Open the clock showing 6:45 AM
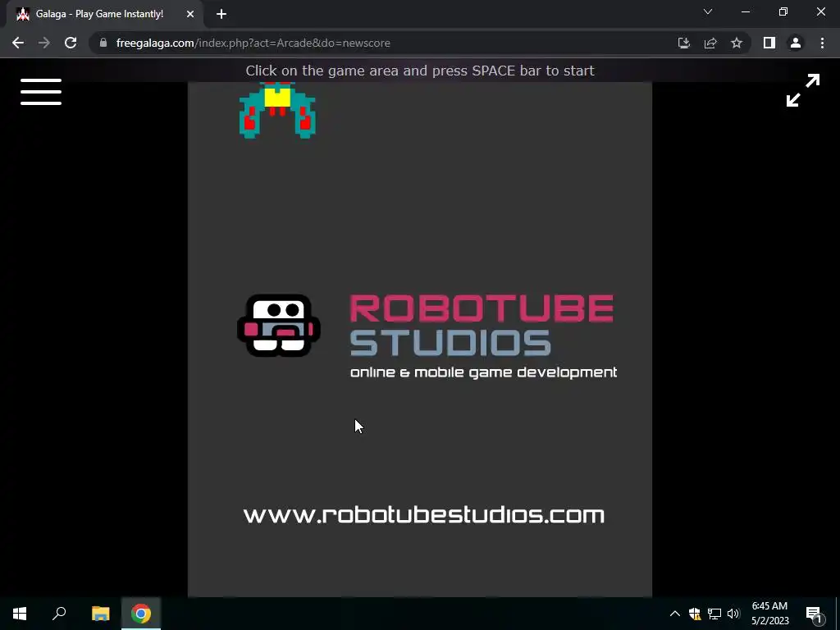Screen dimensions: 840x630 [769, 614]
